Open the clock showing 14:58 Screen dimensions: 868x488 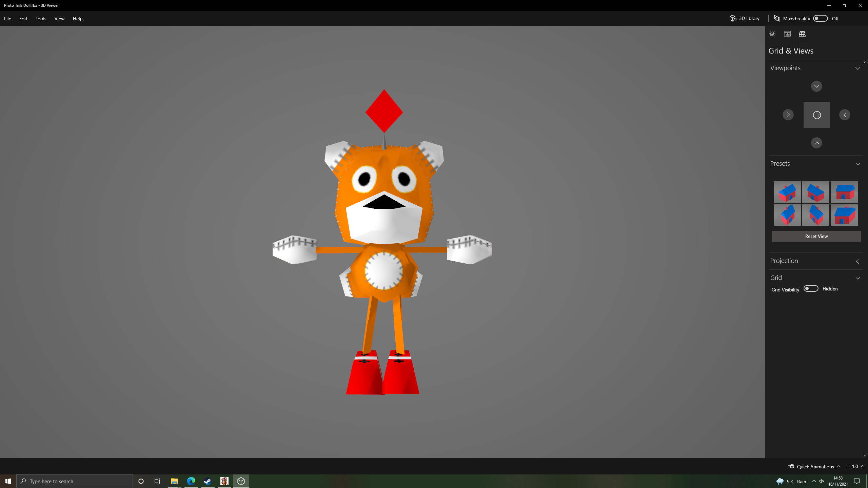click(838, 481)
